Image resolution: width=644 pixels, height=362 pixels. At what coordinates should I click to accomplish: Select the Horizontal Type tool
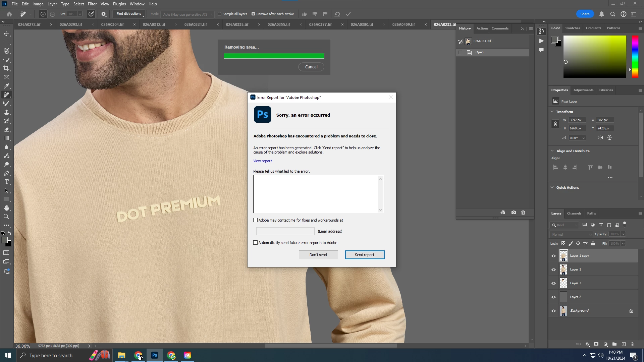(6, 182)
